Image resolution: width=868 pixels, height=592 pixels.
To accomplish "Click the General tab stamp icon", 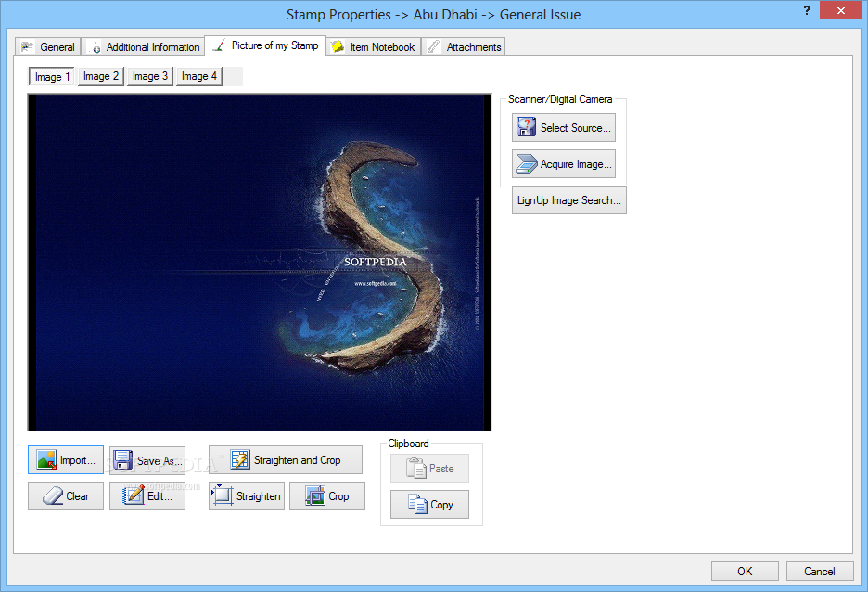I will click(x=27, y=47).
